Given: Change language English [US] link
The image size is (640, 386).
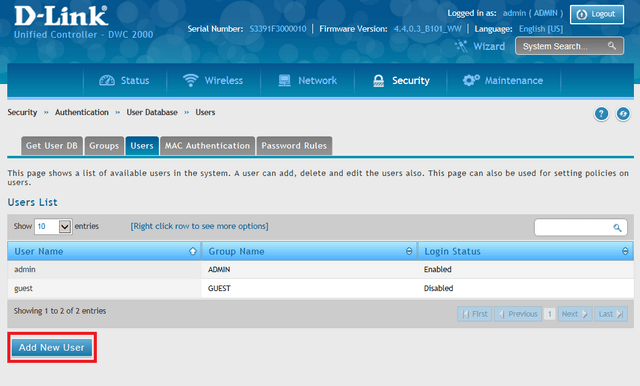Looking at the screenshot, I should pos(541,29).
